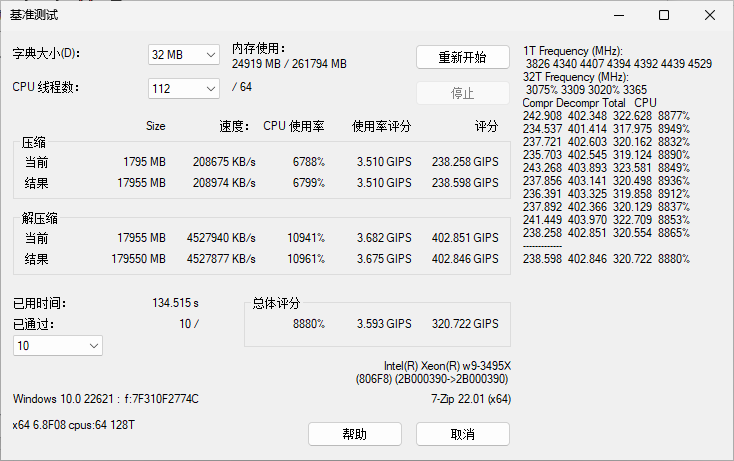Click the log row starting with 241.449
Screen dimensions: 734x461
click(x=606, y=220)
